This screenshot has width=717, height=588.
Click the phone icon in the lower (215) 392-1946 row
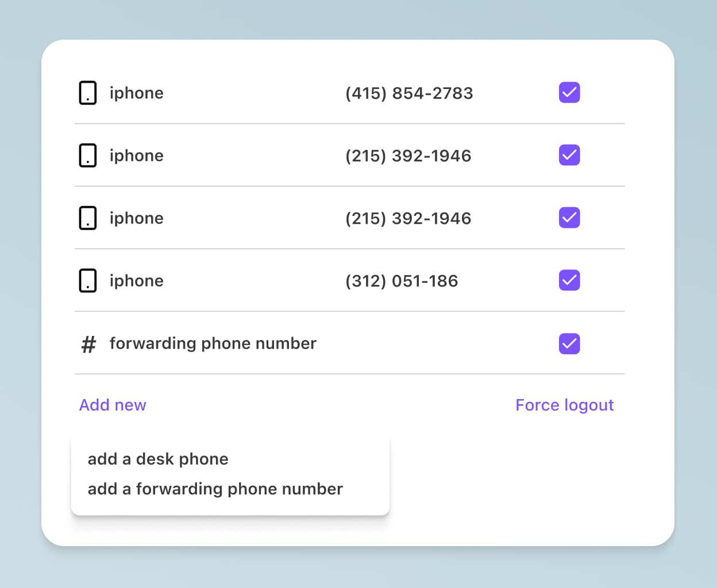88,218
